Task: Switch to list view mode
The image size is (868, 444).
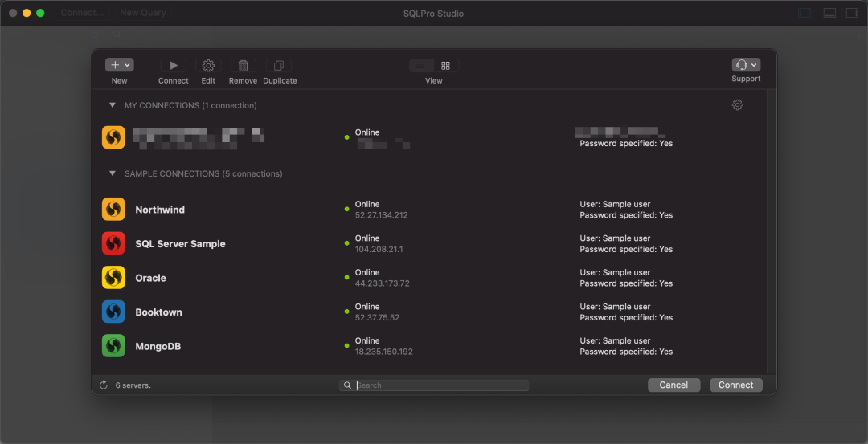Action: (x=421, y=66)
